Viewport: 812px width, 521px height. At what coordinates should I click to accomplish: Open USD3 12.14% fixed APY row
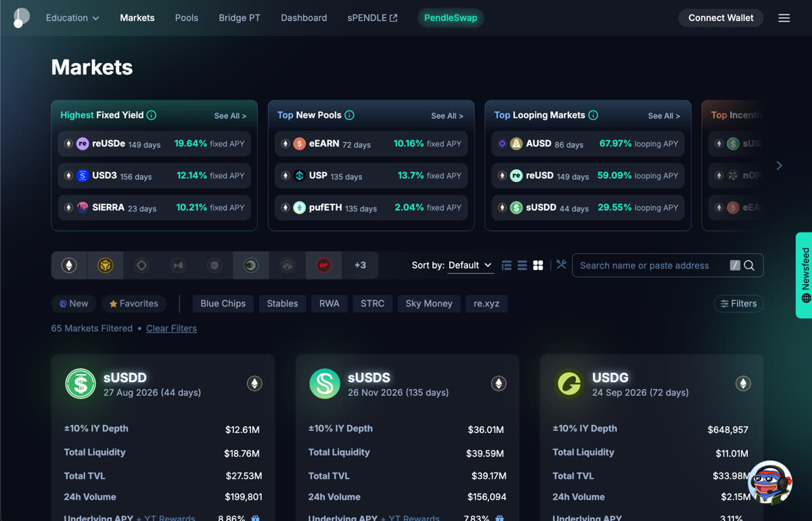click(154, 175)
